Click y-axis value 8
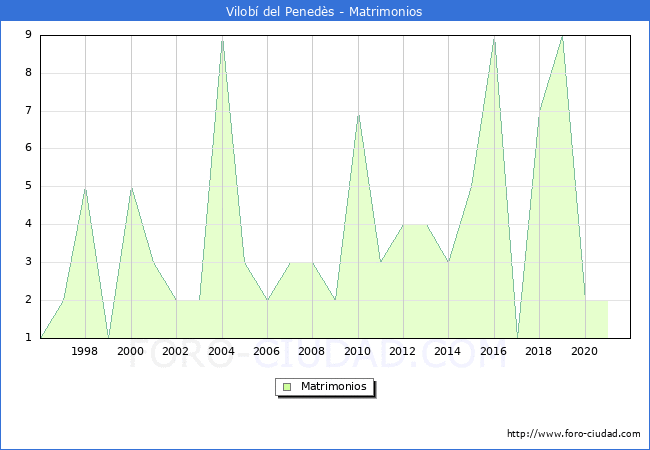The image size is (650, 450). [x=28, y=73]
